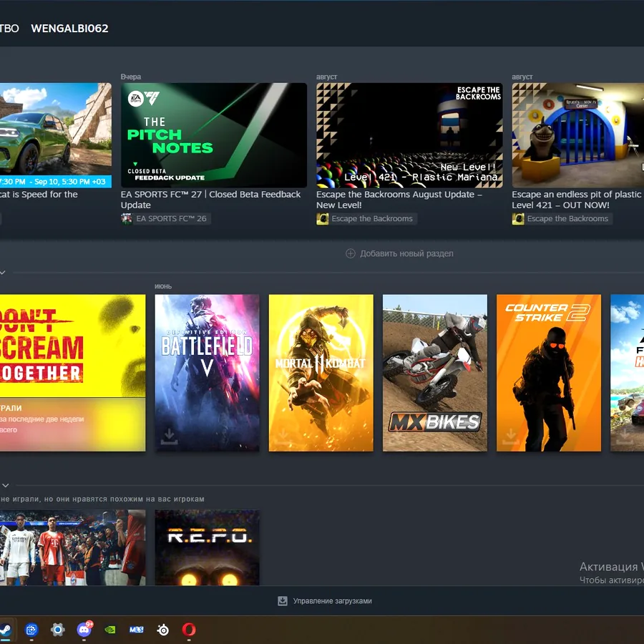Image resolution: width=644 pixels, height=644 pixels.
Task: Click июнь label above Battlefield V
Action: 163,286
